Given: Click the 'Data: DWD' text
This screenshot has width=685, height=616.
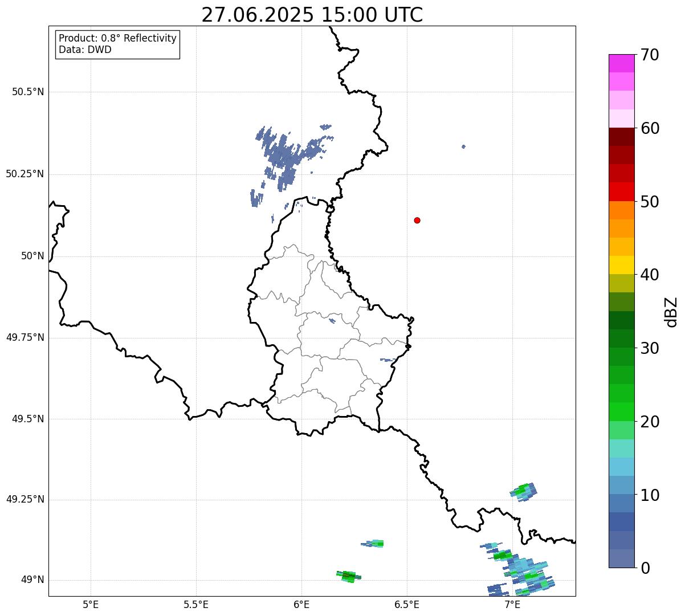Looking at the screenshot, I should tap(85, 50).
